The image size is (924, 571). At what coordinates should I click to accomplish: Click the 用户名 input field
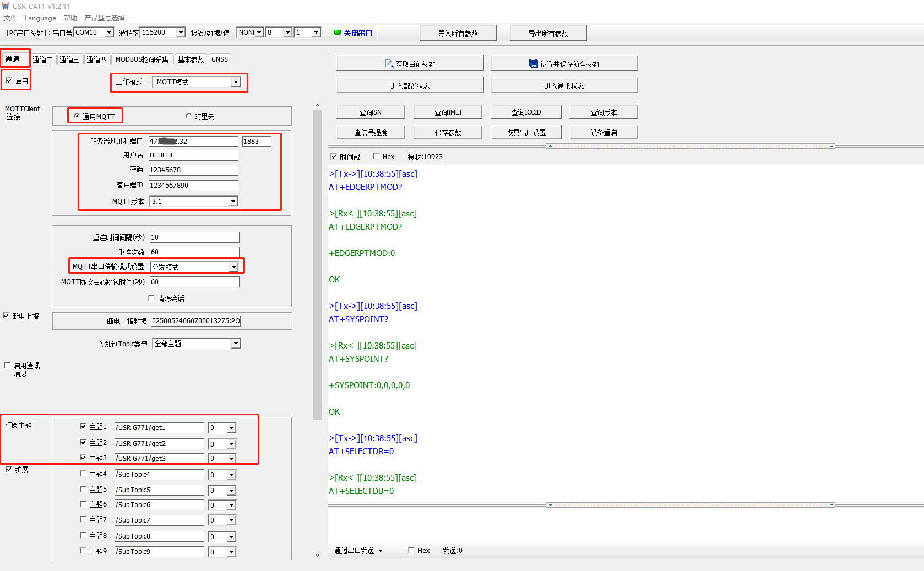[193, 155]
